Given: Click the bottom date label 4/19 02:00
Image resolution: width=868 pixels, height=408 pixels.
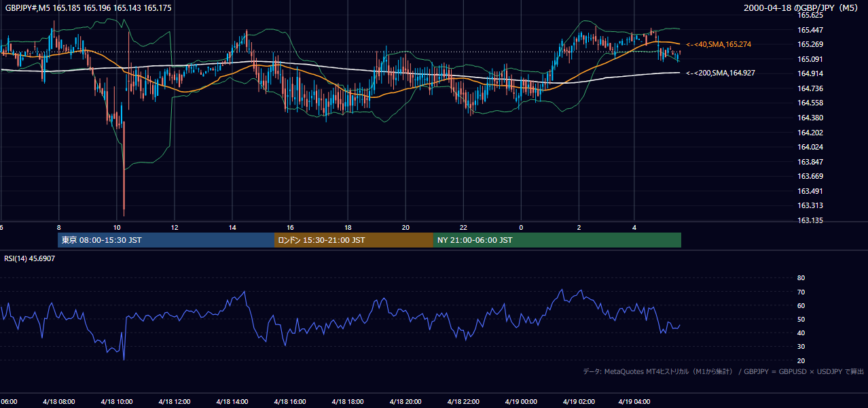Looking at the screenshot, I should (579, 403).
